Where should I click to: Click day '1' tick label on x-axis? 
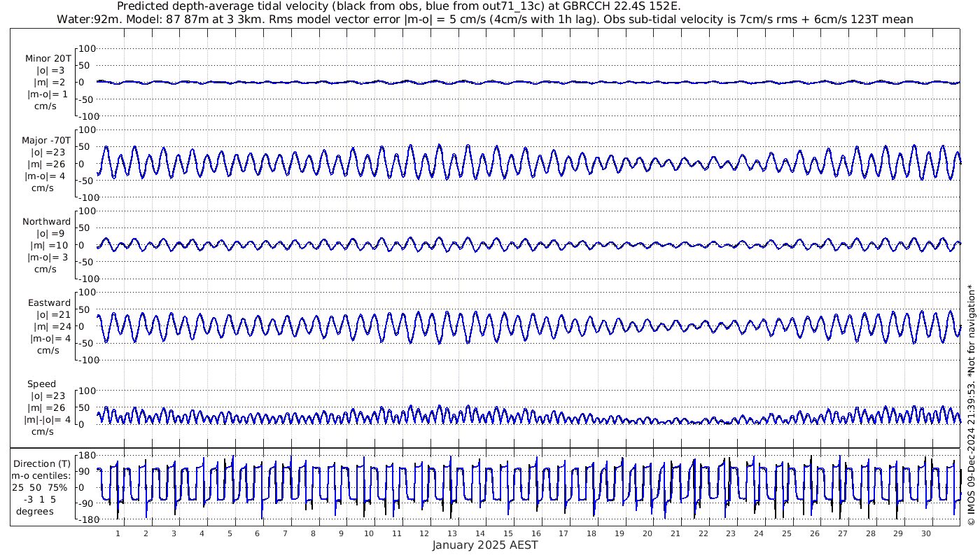click(118, 533)
